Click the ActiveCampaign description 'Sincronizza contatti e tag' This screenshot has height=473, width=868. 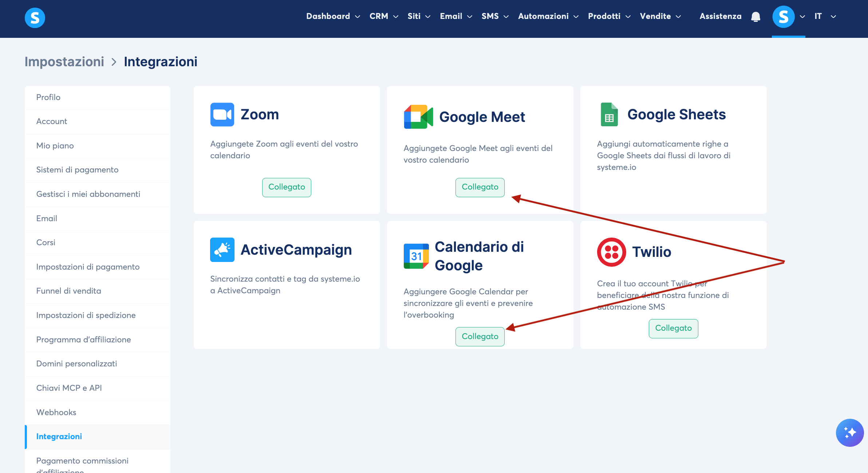point(285,285)
